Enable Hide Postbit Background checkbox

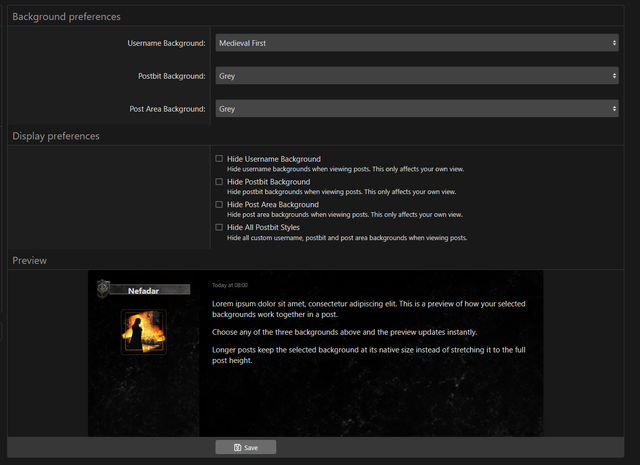[x=219, y=181]
